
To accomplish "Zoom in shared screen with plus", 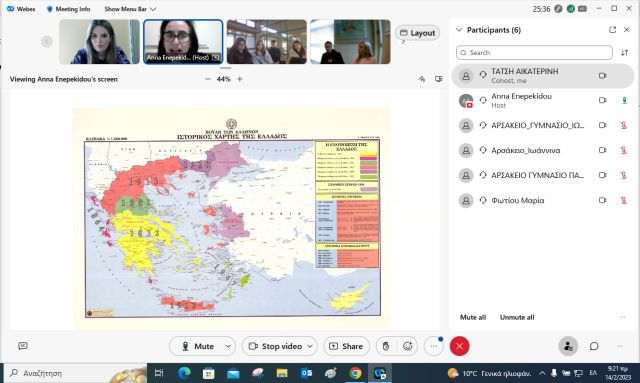I will [x=240, y=79].
